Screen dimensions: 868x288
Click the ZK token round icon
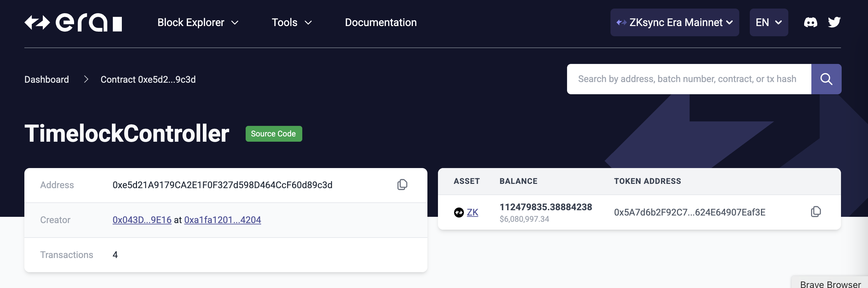pyautogui.click(x=459, y=213)
